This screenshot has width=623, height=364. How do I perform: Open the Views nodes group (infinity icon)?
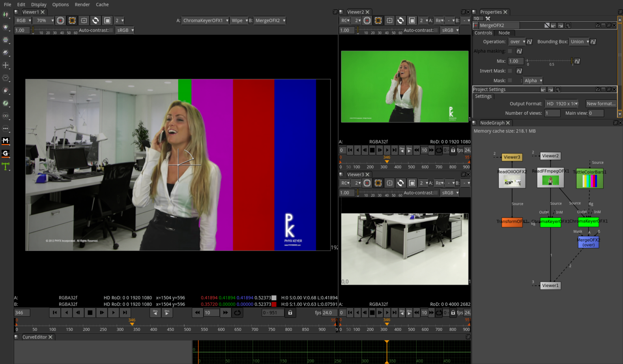point(6,116)
